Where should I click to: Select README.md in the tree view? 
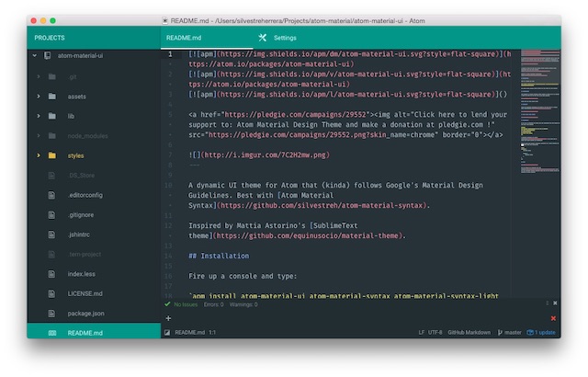(94, 333)
